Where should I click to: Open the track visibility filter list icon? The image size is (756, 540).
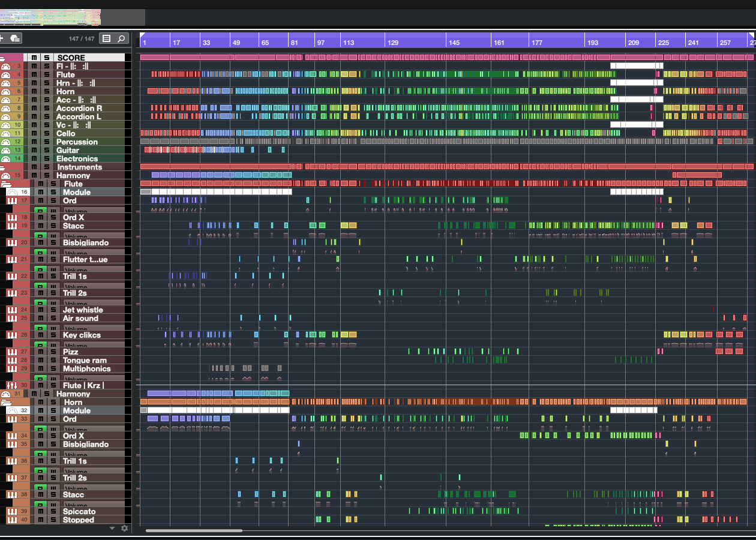tap(106, 38)
